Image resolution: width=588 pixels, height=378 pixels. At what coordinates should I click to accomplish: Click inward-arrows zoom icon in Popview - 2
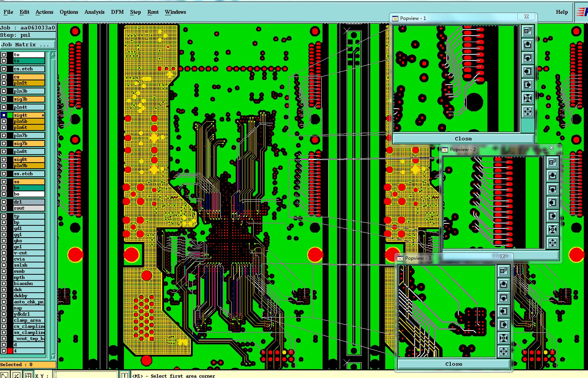[552, 229]
